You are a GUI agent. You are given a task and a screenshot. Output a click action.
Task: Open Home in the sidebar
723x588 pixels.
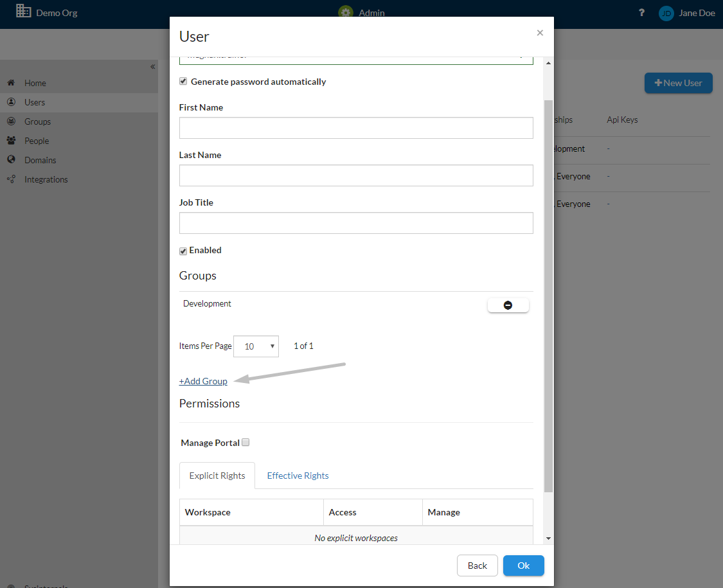[x=35, y=83]
